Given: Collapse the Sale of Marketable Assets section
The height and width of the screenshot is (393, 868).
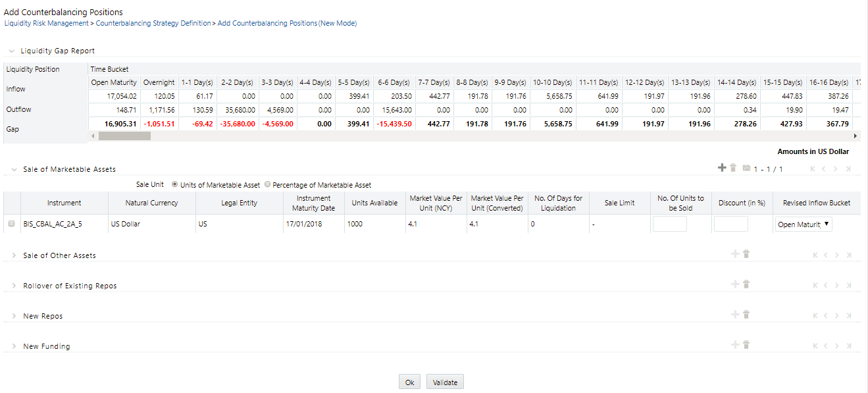Looking at the screenshot, I should tap(14, 170).
